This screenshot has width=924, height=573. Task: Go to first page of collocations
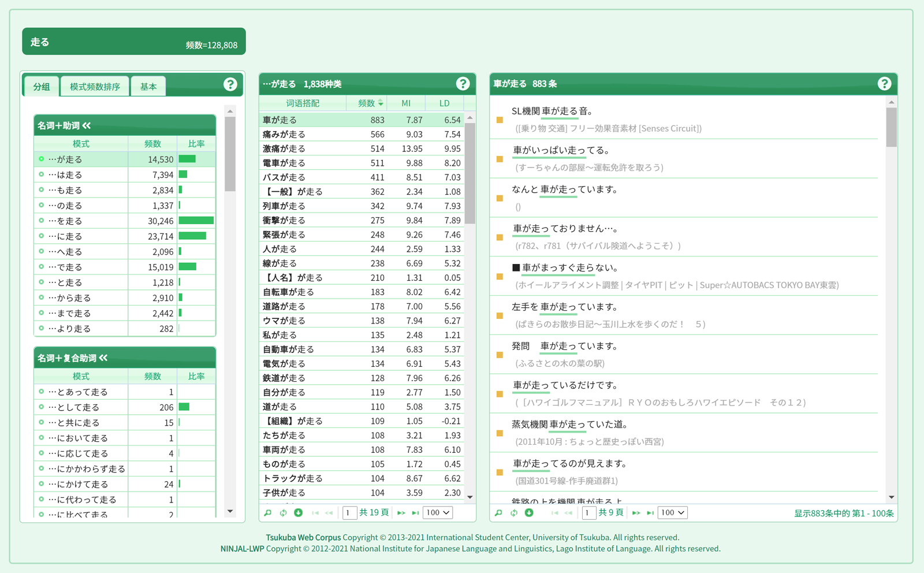[315, 513]
